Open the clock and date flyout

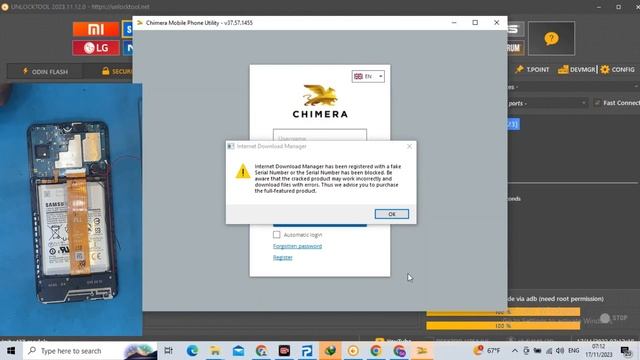(x=598, y=351)
